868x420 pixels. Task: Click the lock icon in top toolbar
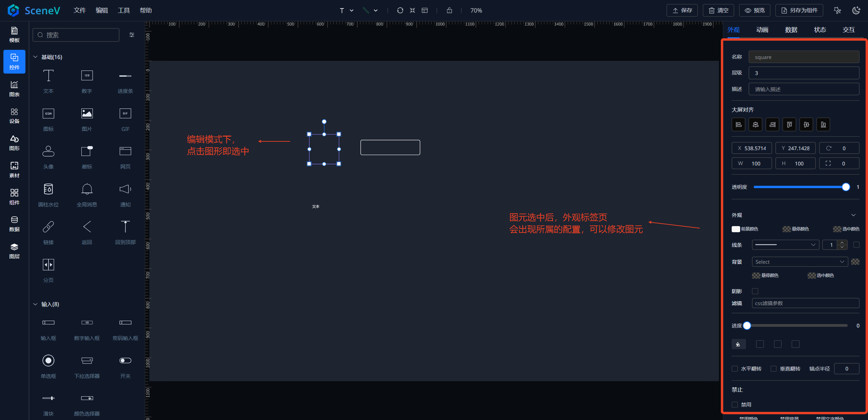click(x=449, y=11)
